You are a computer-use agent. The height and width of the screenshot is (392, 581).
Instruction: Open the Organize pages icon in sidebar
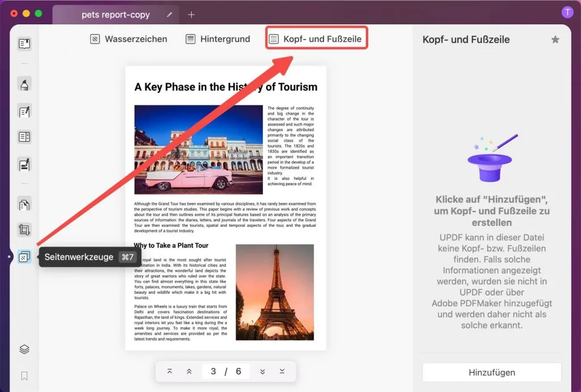(x=24, y=137)
